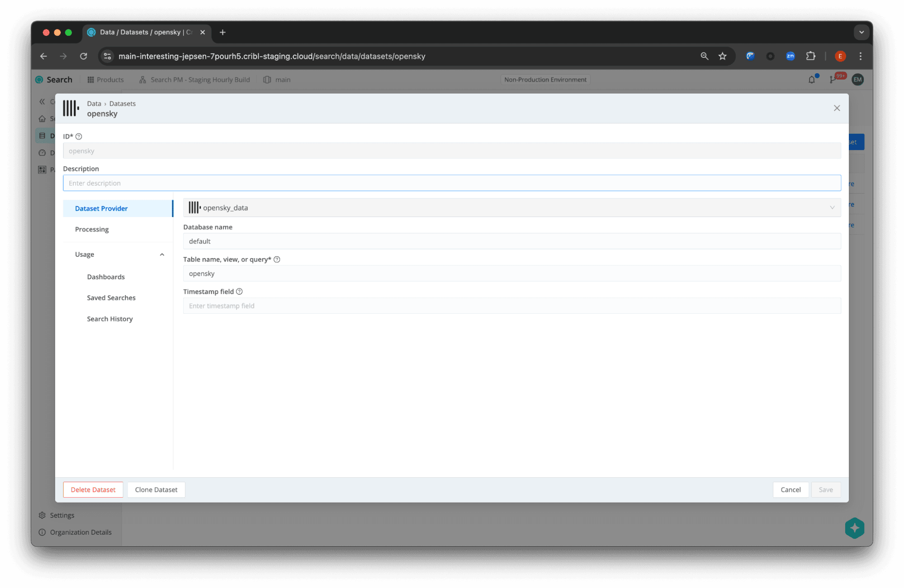
Task: Select the Search History item
Action: (110, 319)
